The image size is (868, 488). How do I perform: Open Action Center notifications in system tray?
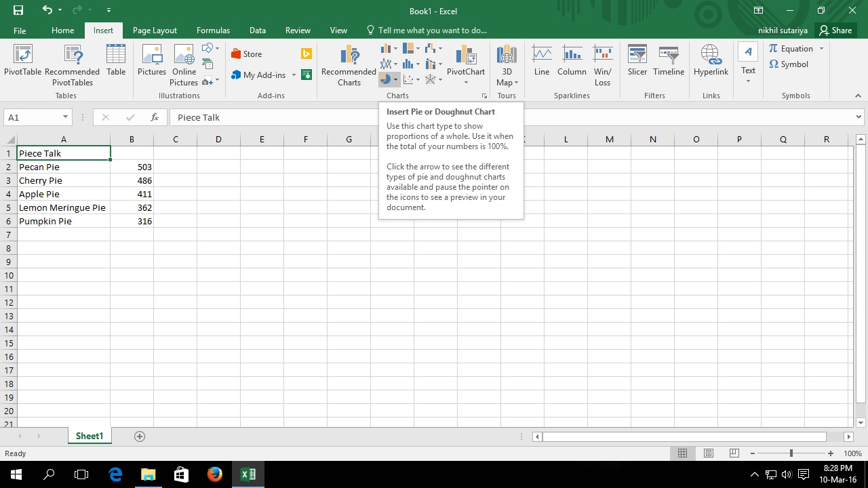click(x=804, y=474)
